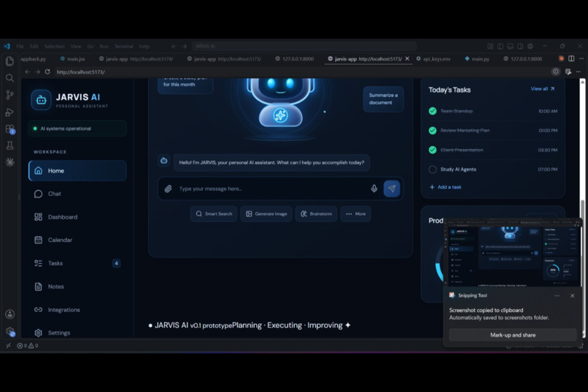Open the editor More Actions ellipsis
Screen dimensions: 588x392
coord(581,59)
